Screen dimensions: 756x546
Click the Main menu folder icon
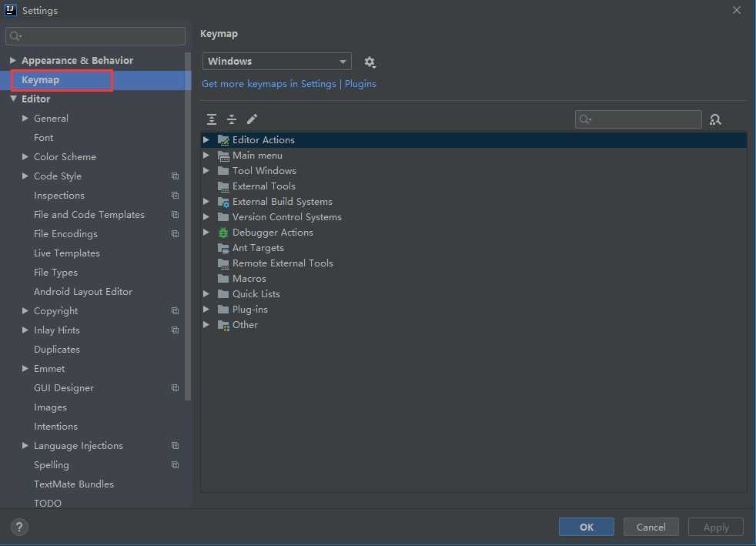223,156
